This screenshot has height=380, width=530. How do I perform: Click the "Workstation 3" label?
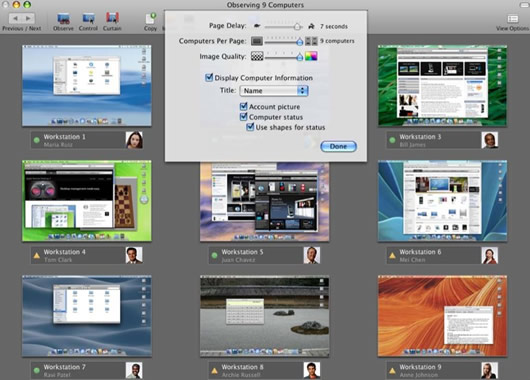click(420, 137)
